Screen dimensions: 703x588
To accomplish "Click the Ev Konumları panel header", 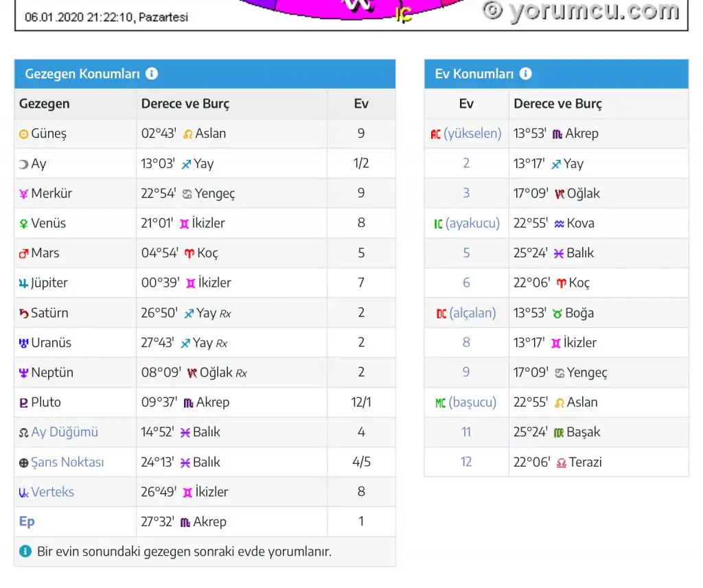I will [474, 74].
